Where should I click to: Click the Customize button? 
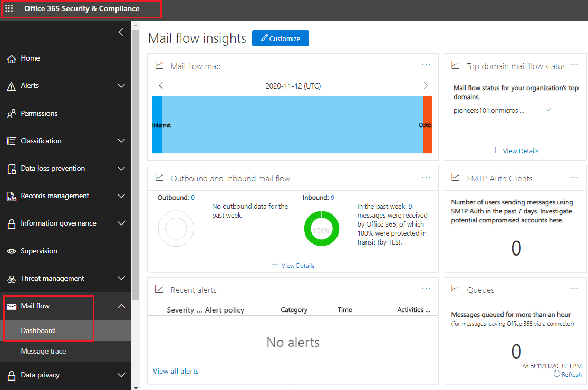tap(281, 38)
